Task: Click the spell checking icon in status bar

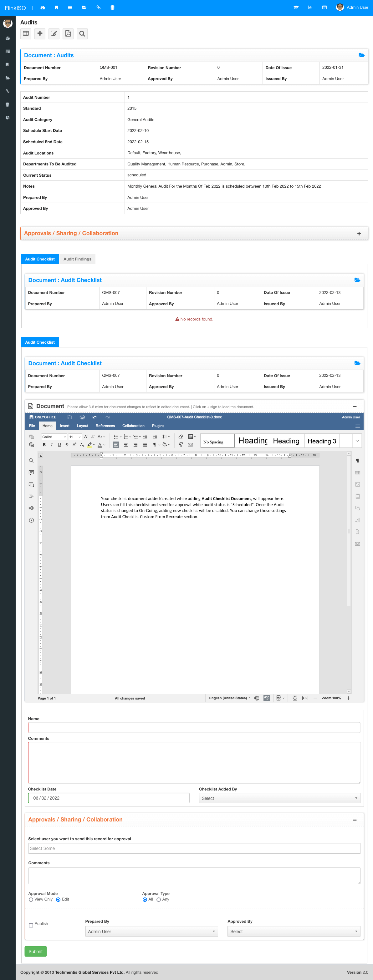Action: 266,698
